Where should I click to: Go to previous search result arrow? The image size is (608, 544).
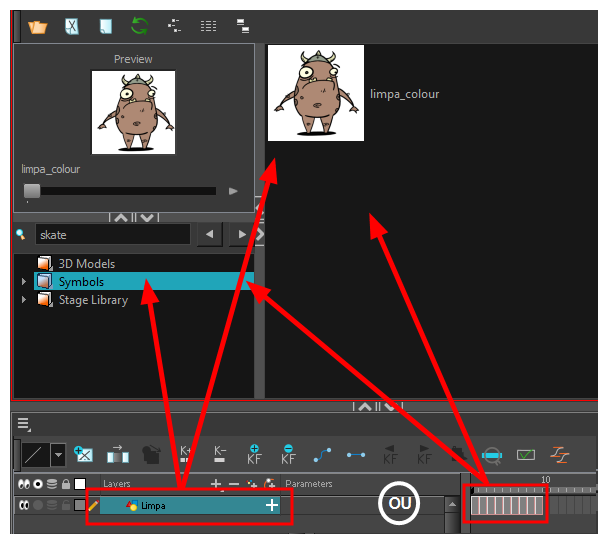tap(210, 234)
